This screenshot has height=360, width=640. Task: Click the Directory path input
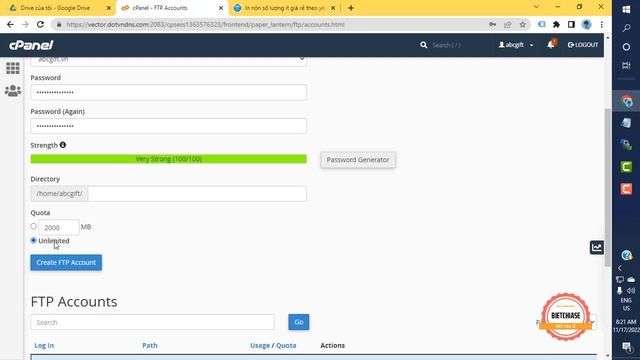coord(197,193)
